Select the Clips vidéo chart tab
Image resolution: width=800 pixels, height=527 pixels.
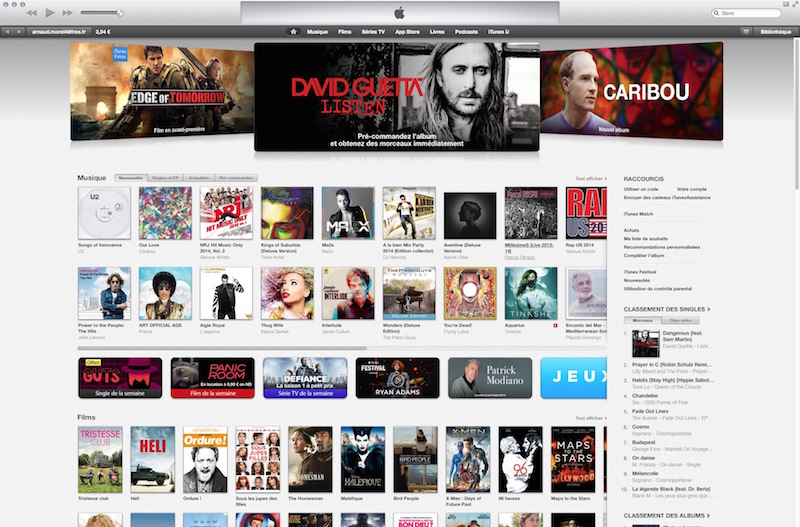681,320
